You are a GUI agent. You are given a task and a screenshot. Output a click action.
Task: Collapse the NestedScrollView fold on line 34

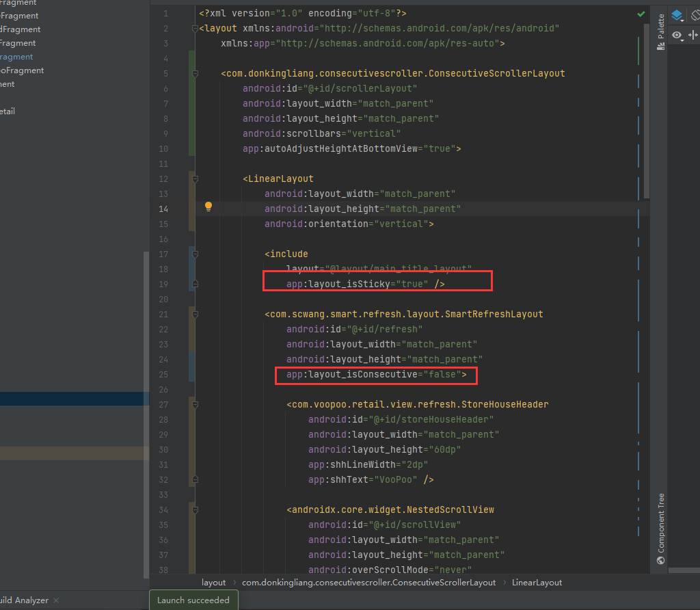(x=195, y=510)
